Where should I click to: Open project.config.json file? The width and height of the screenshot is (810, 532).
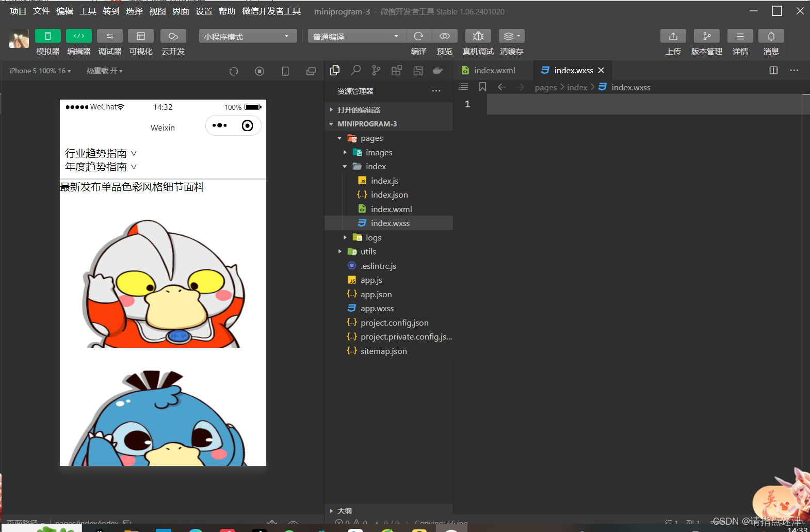pos(388,323)
